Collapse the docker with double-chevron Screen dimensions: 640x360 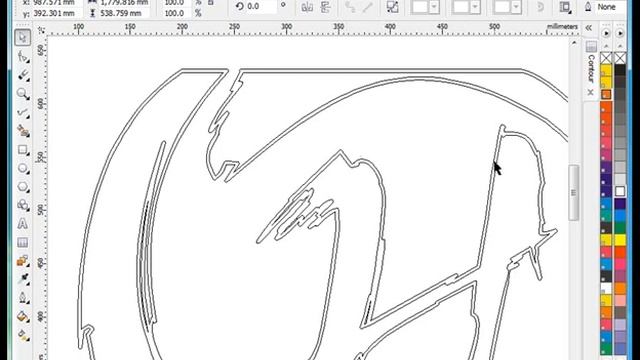point(589,28)
